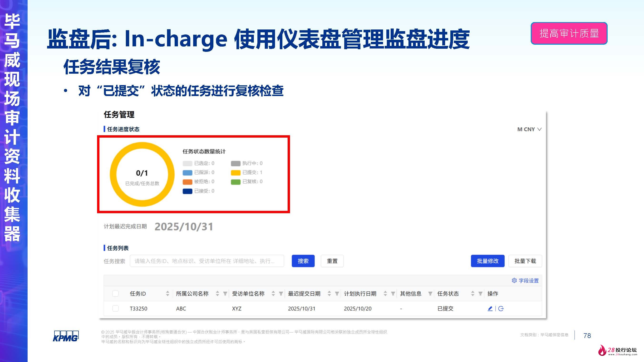Click the KPMG logo at bottom left

(x=66, y=336)
